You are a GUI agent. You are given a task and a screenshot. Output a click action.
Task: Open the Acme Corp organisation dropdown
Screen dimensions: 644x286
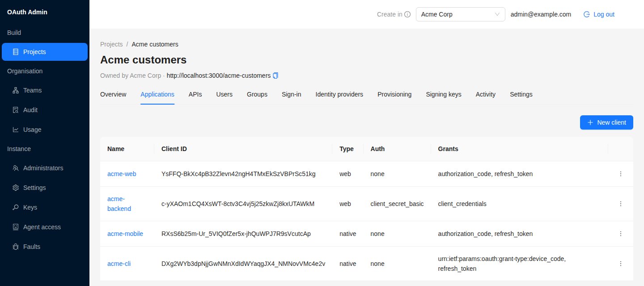click(461, 14)
